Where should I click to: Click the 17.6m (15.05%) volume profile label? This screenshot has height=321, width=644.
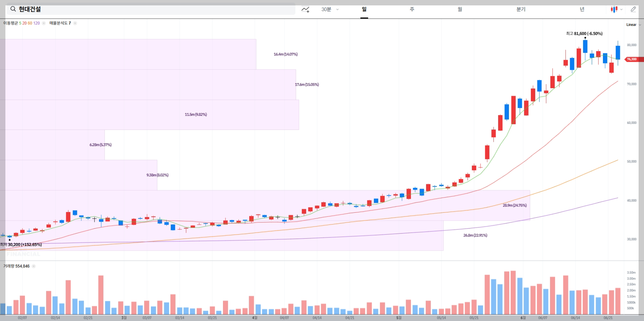(307, 85)
